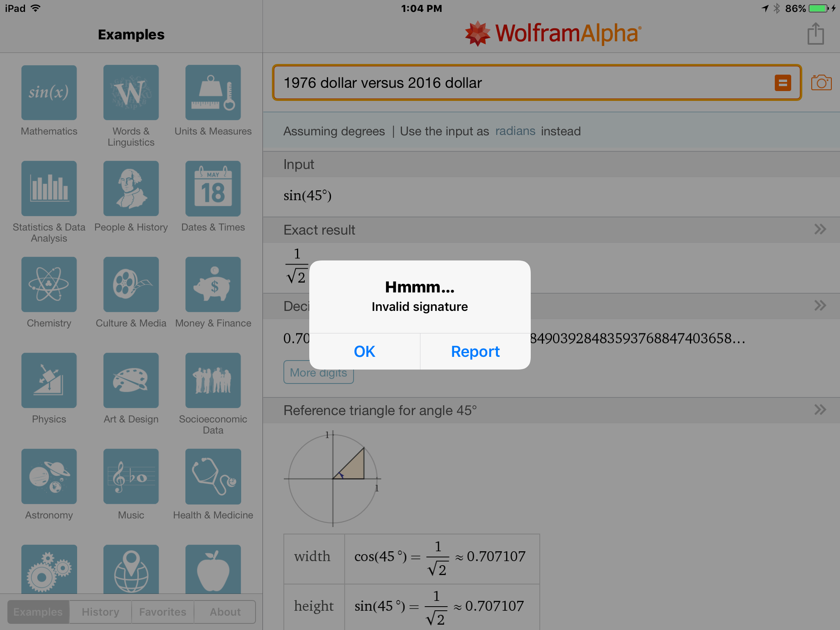The height and width of the screenshot is (630, 840).
Task: Open the gears category icon
Action: tap(49, 569)
